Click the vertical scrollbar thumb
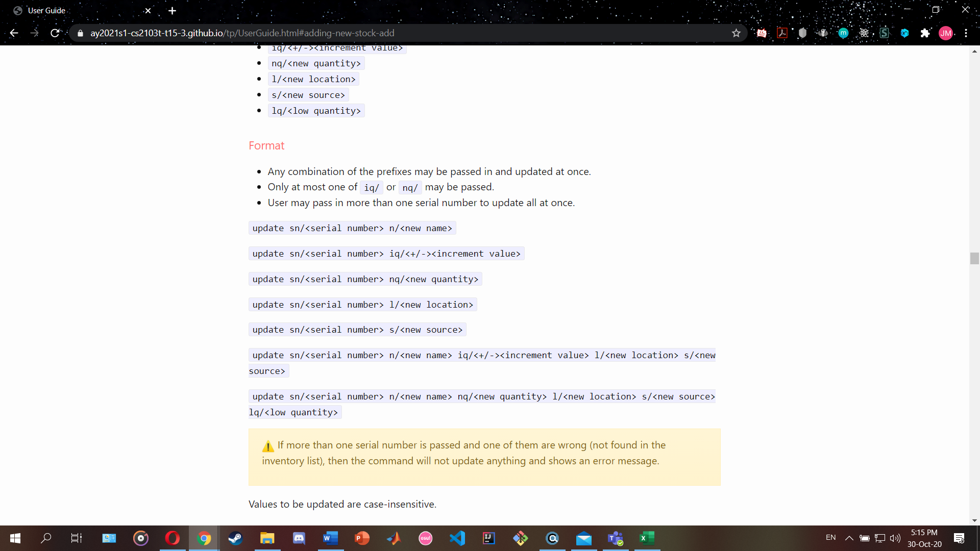 point(974,258)
